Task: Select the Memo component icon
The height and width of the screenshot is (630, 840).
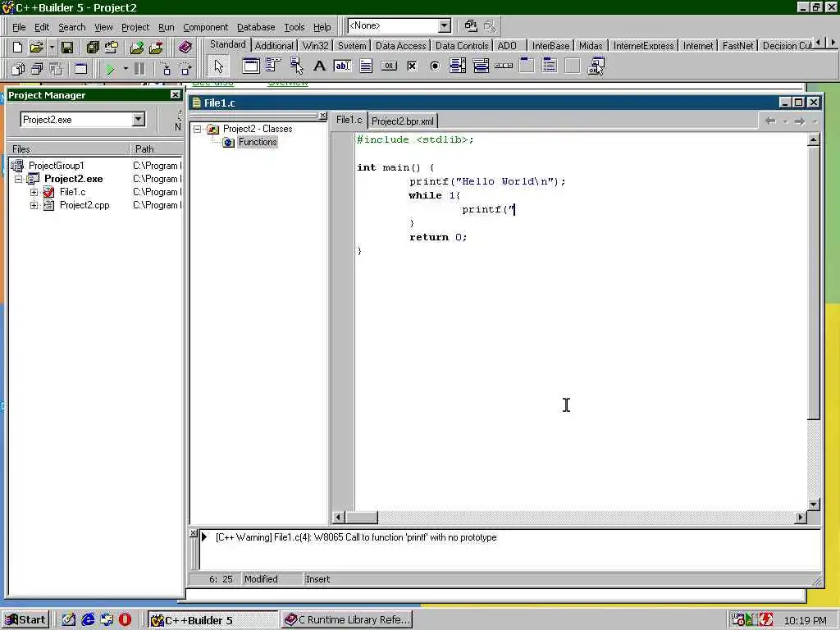Action: [366, 66]
